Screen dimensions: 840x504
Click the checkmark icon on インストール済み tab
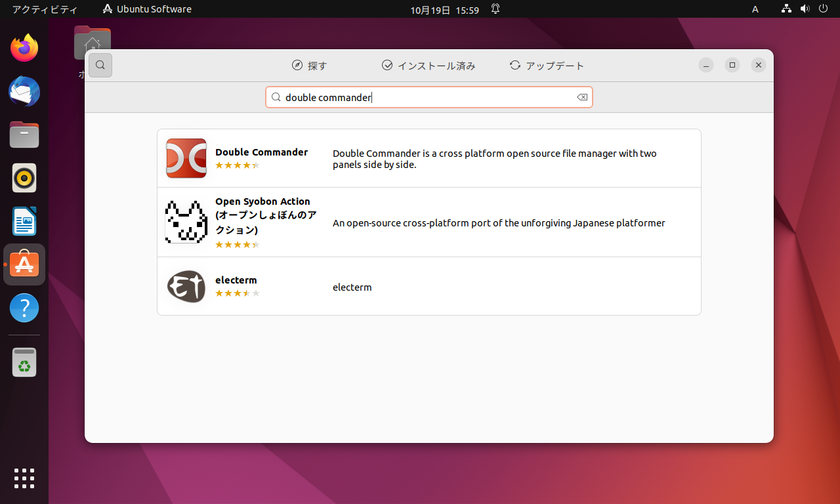(x=387, y=66)
